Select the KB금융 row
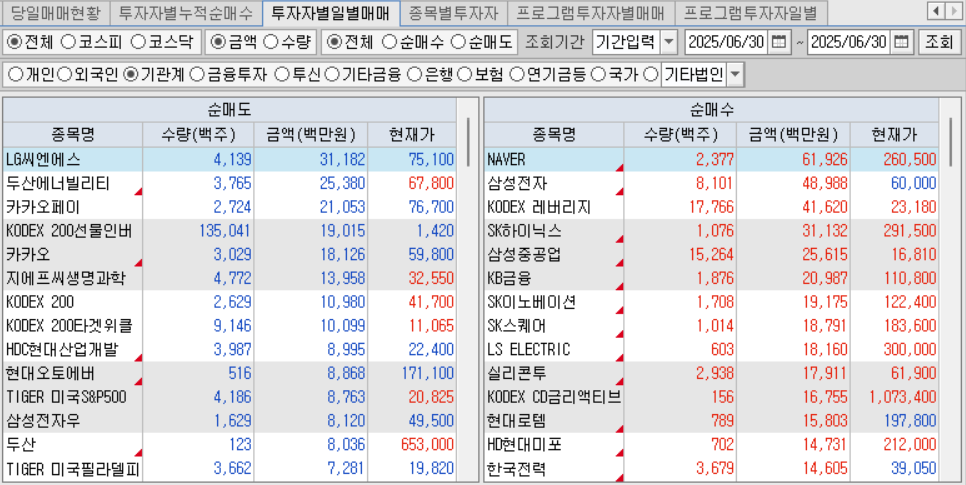 (712, 279)
